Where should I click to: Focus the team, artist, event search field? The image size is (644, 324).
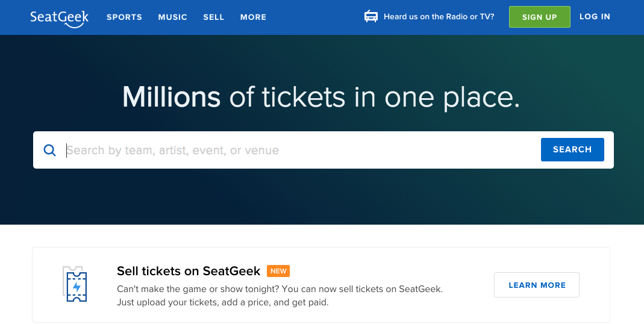(301, 150)
